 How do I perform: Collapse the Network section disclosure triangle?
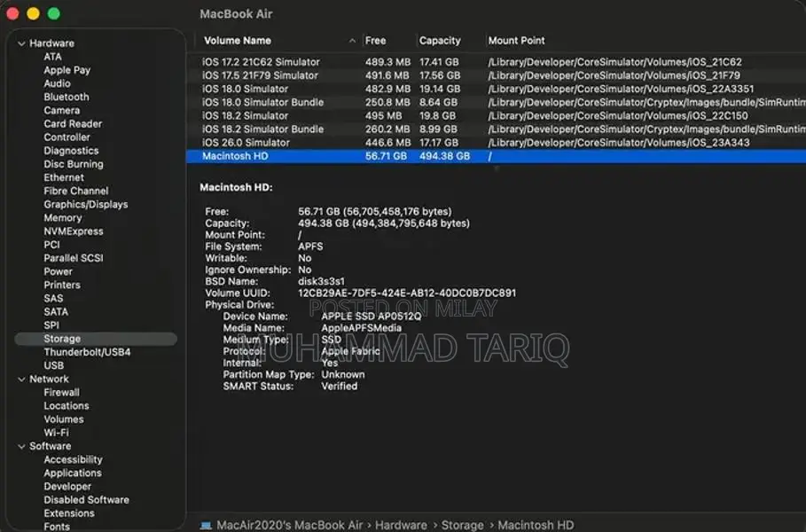click(x=21, y=379)
